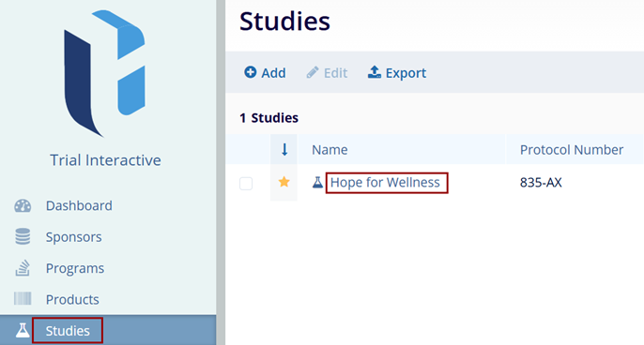644x345 pixels.
Task: Click the Products barcode icon
Action: point(23,299)
